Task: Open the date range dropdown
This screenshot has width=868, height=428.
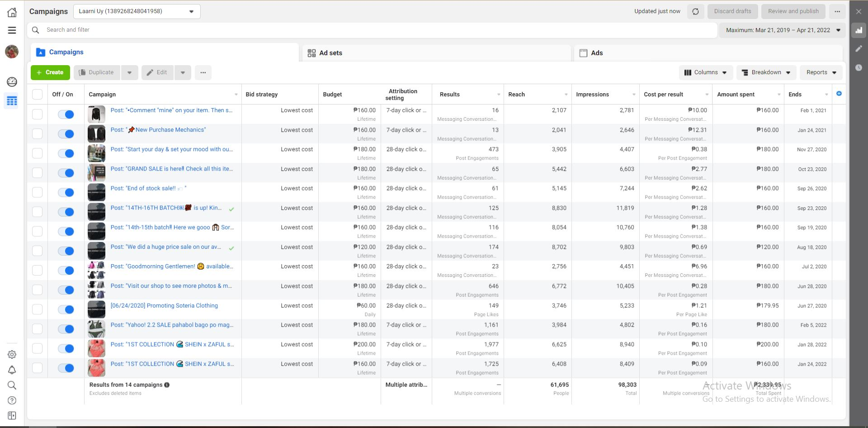Action: pyautogui.click(x=782, y=30)
